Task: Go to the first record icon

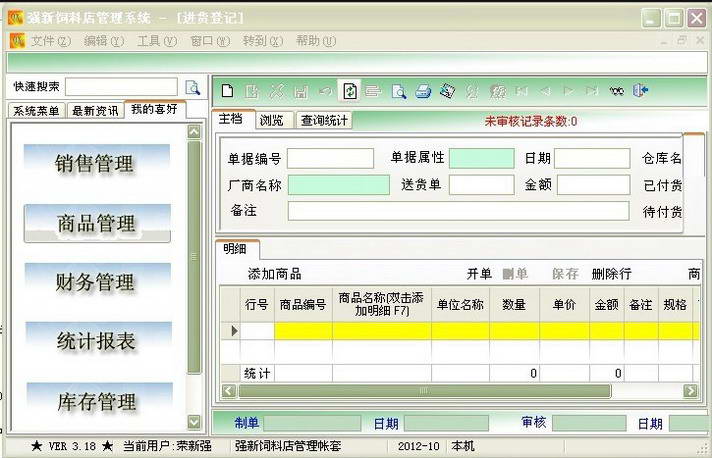Action: pyautogui.click(x=521, y=91)
